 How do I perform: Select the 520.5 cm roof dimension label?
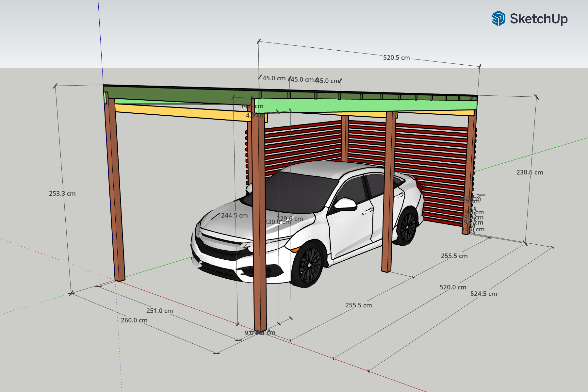pyautogui.click(x=396, y=58)
